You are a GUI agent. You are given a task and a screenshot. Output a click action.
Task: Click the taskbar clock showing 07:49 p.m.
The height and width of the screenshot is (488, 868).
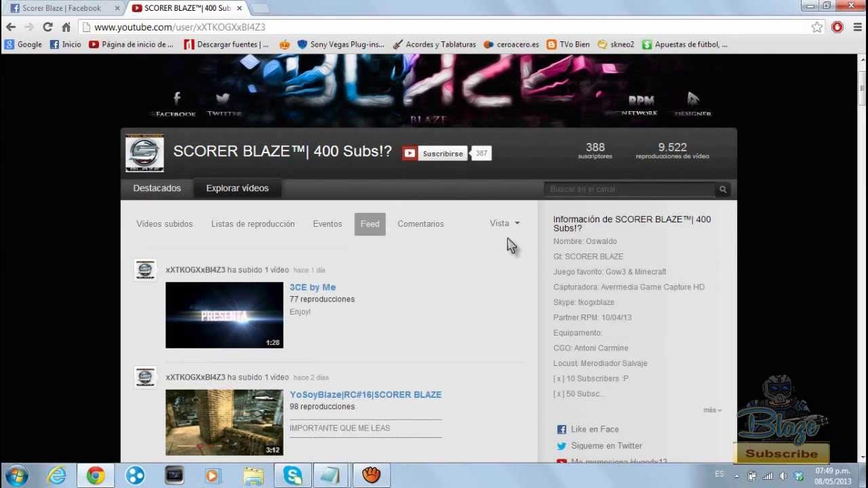click(833, 476)
